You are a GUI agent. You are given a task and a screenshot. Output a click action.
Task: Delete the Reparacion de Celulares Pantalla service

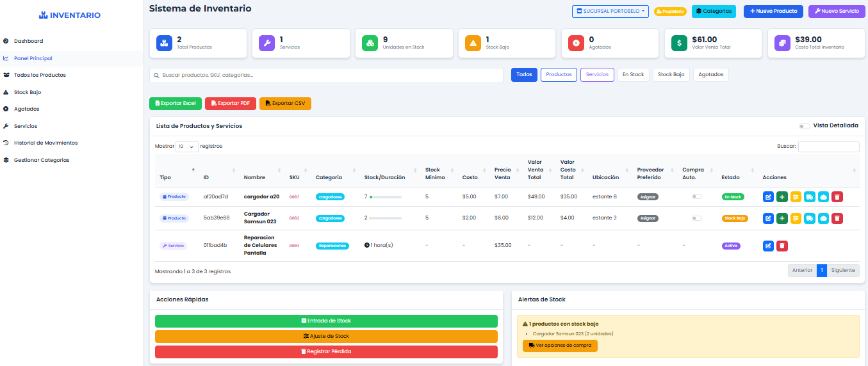coord(782,246)
